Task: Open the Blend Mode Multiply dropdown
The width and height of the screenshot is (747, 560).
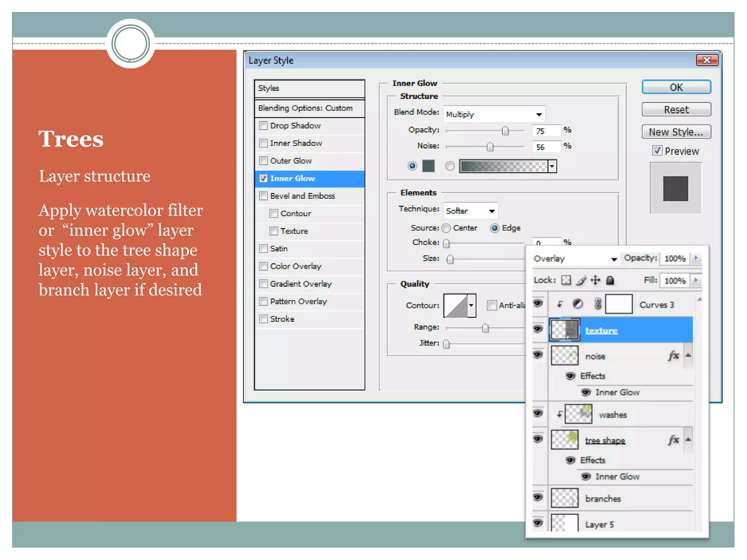Action: [494, 114]
